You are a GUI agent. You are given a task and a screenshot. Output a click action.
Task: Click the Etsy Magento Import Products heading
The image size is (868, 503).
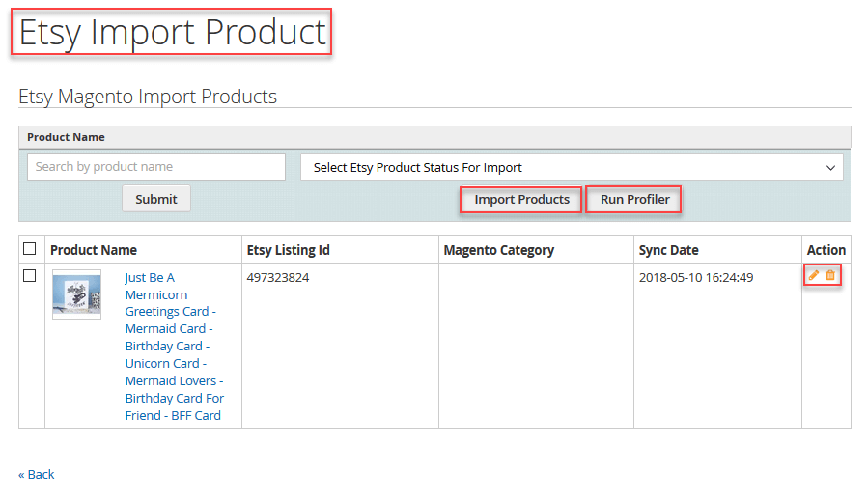148,97
